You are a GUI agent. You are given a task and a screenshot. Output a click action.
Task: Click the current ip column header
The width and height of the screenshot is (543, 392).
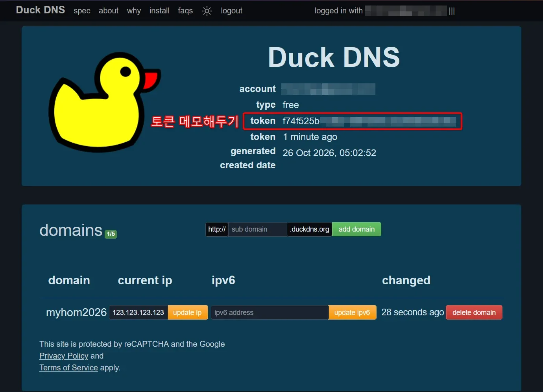click(145, 280)
